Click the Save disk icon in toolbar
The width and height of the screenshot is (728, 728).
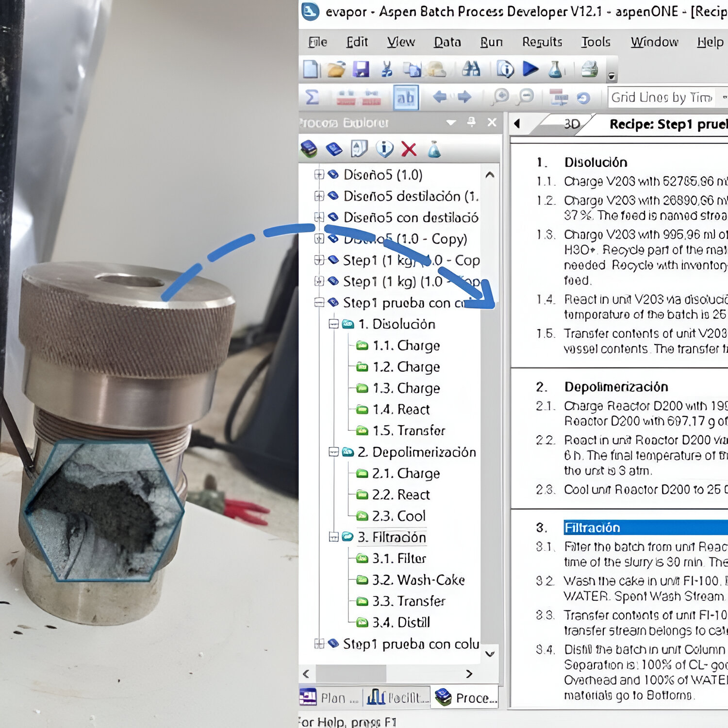click(x=361, y=69)
